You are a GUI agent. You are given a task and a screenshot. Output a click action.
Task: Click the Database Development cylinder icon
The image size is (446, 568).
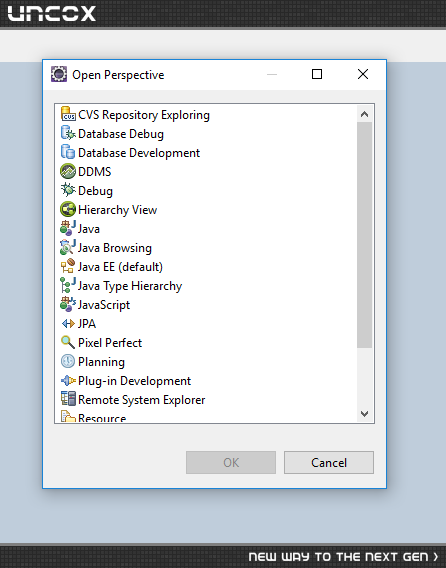[x=68, y=152]
